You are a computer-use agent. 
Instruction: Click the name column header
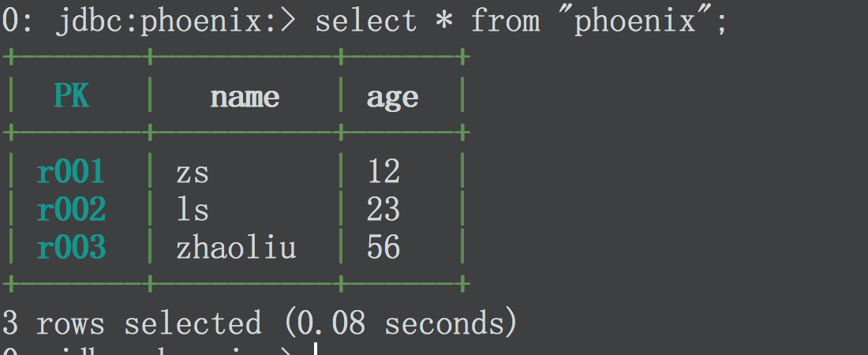click(245, 98)
